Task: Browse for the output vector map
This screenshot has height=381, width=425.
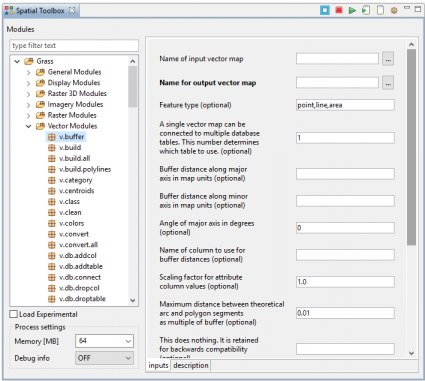Action: click(x=388, y=83)
